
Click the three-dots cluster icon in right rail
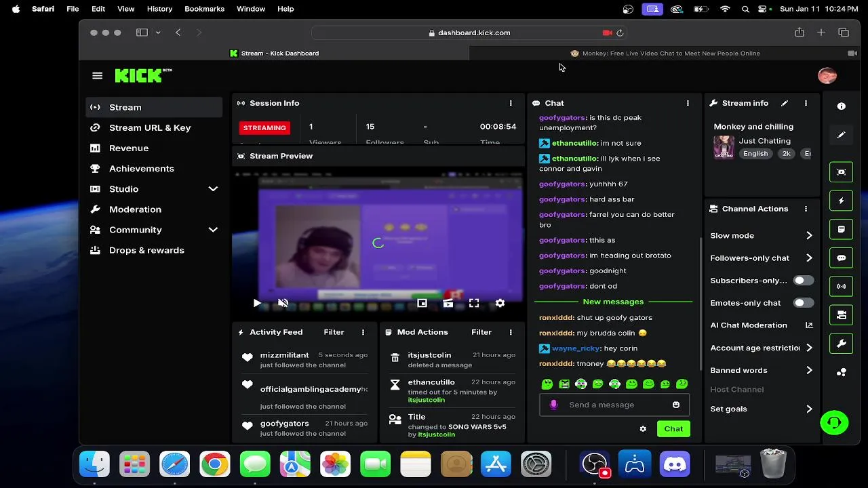point(842,372)
